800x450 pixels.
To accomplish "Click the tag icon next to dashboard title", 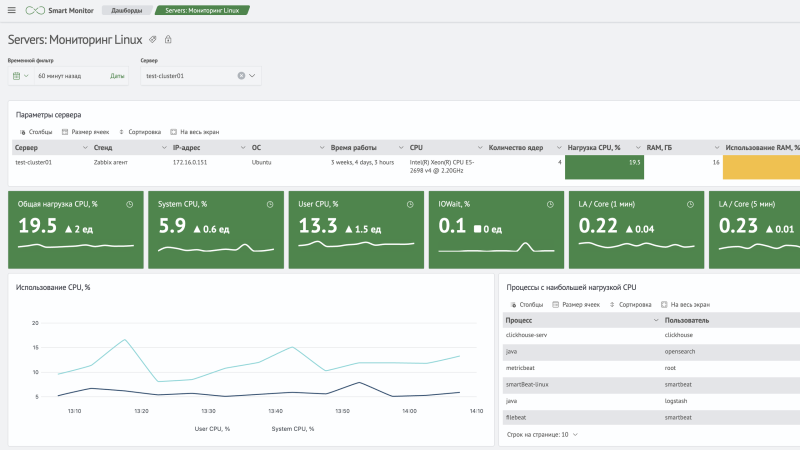I will point(153,39).
